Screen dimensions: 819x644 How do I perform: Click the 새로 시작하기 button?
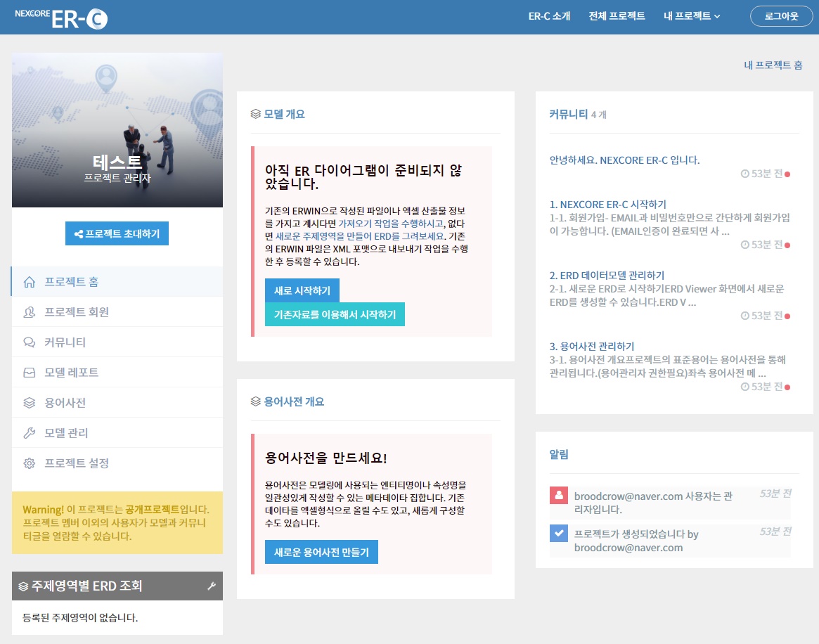302,291
